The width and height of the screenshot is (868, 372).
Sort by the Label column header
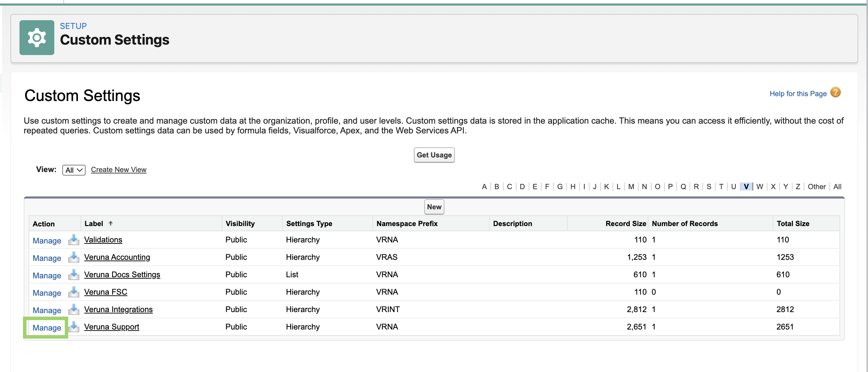coord(94,224)
